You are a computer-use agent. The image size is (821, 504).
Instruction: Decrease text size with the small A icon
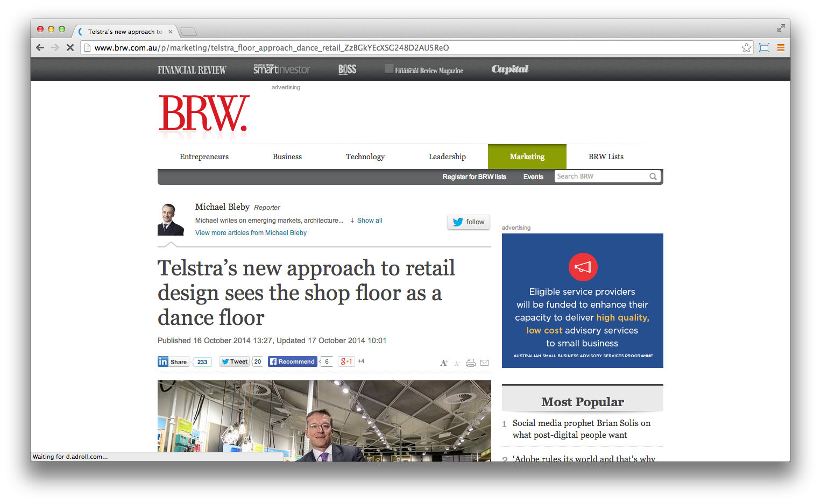point(457,364)
